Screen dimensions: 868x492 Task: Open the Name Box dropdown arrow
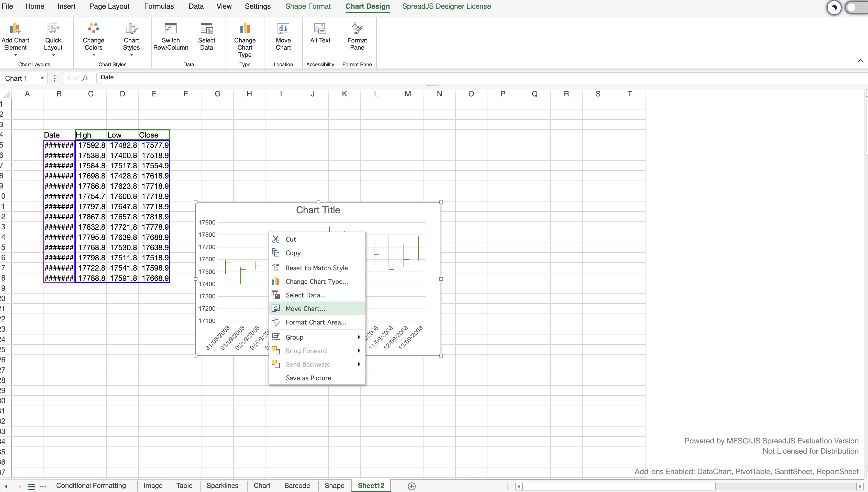[x=42, y=79]
